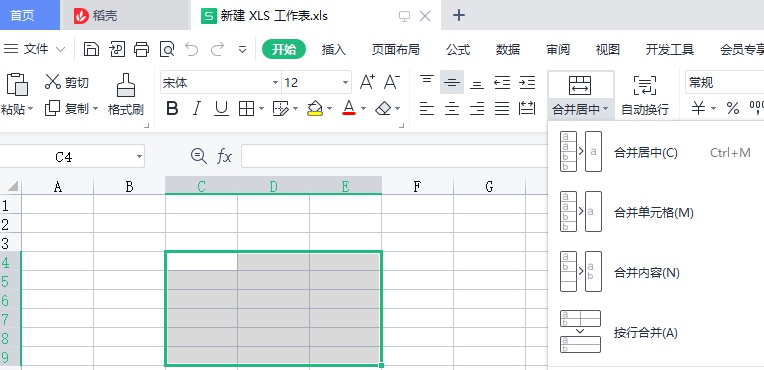Click the Redo arrow
This screenshot has width=764, height=370.
pos(217,49)
